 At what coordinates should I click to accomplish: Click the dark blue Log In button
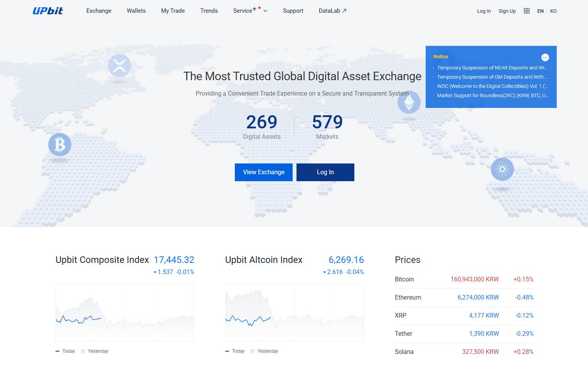pyautogui.click(x=325, y=172)
